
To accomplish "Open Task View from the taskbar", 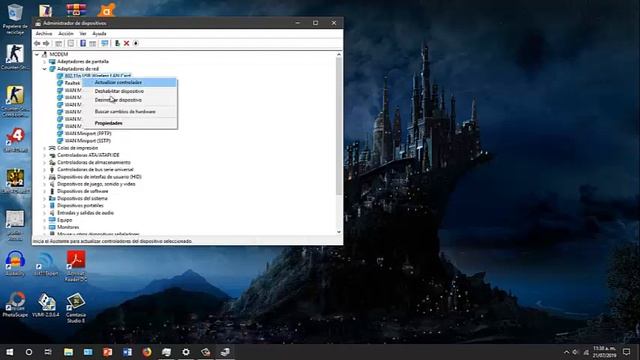I will (x=48, y=352).
